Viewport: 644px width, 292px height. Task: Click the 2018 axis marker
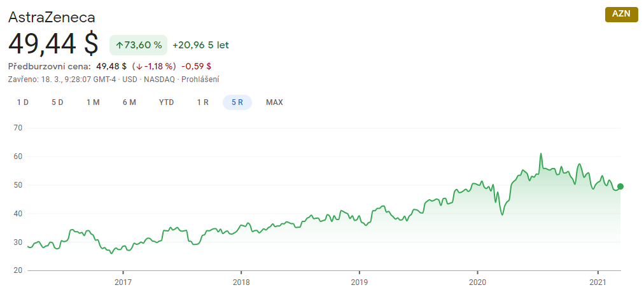coord(241,284)
